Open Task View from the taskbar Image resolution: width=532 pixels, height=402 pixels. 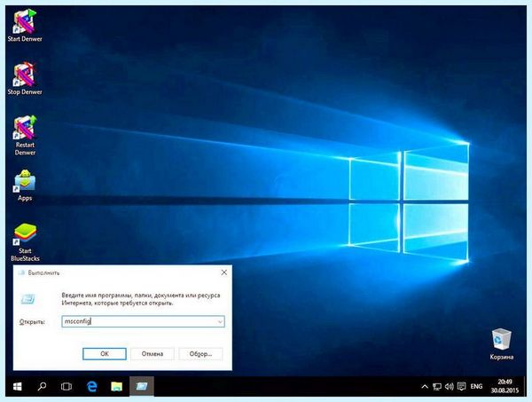click(x=66, y=386)
